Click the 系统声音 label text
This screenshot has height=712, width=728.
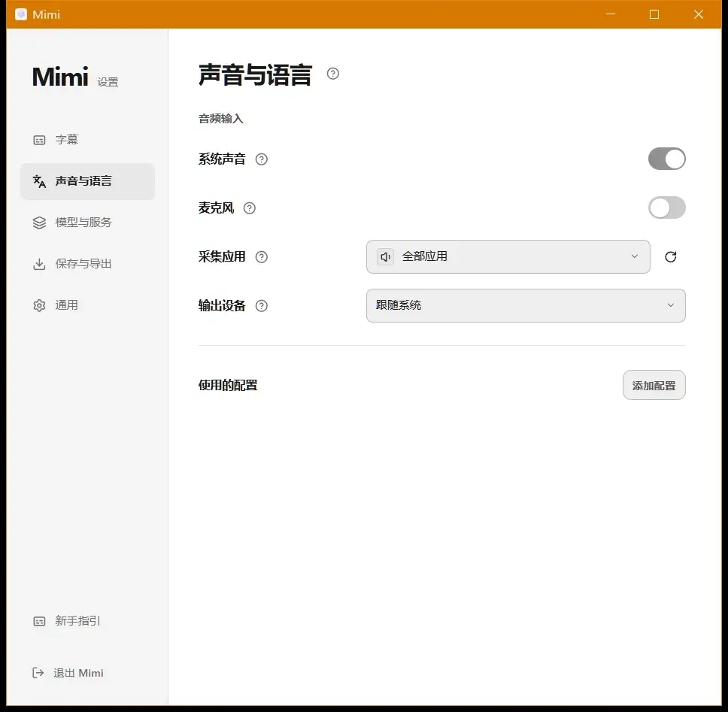tap(222, 159)
